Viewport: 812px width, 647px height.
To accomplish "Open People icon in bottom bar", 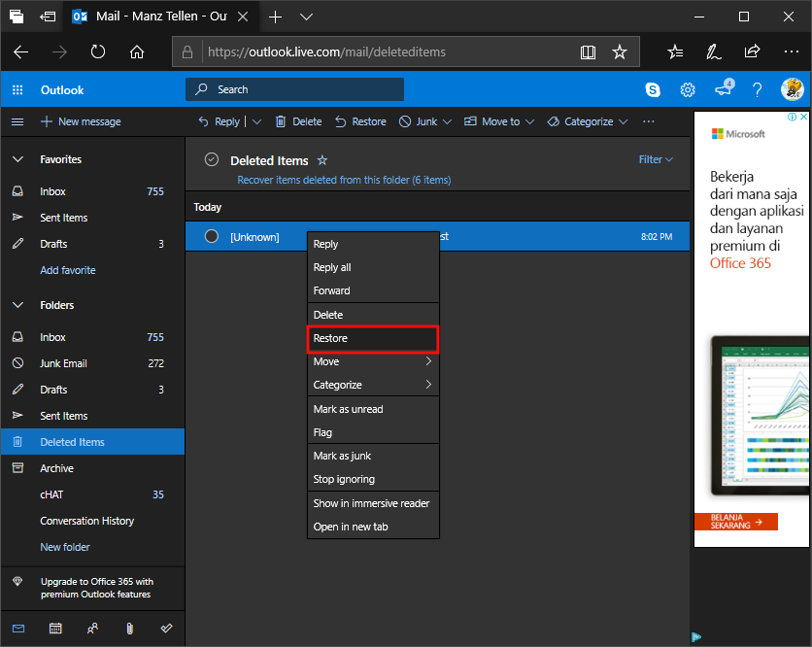I will (92, 628).
